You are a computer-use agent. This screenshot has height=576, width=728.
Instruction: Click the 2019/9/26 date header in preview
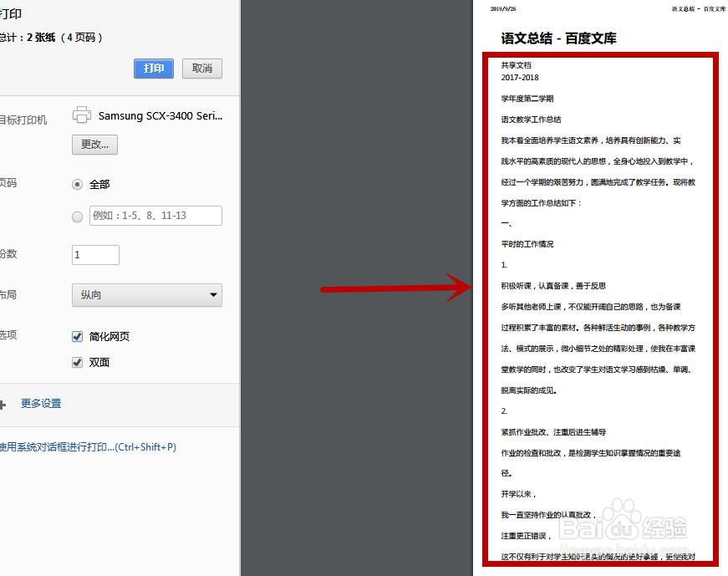(x=503, y=9)
